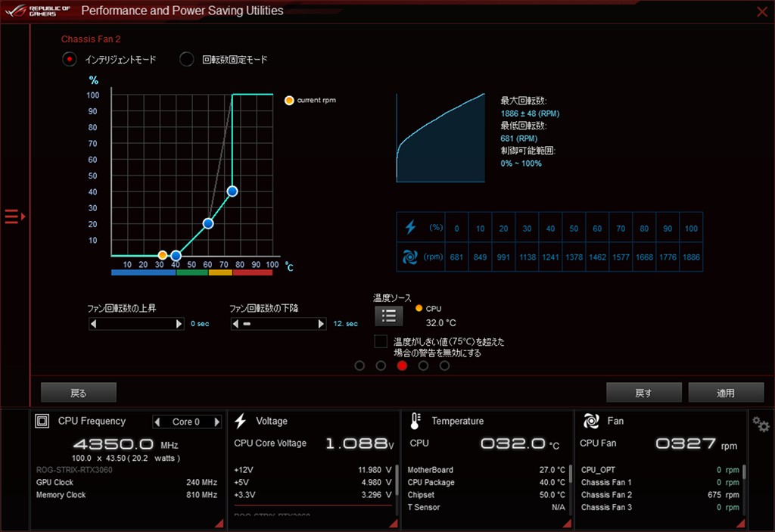The width and height of the screenshot is (775, 532).
Task: Go to the third page indicator dot
Action: tap(402, 366)
